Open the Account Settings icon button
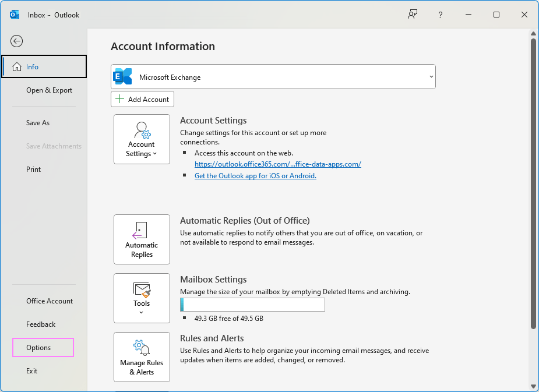Image resolution: width=539 pixels, height=392 pixels. (142, 139)
